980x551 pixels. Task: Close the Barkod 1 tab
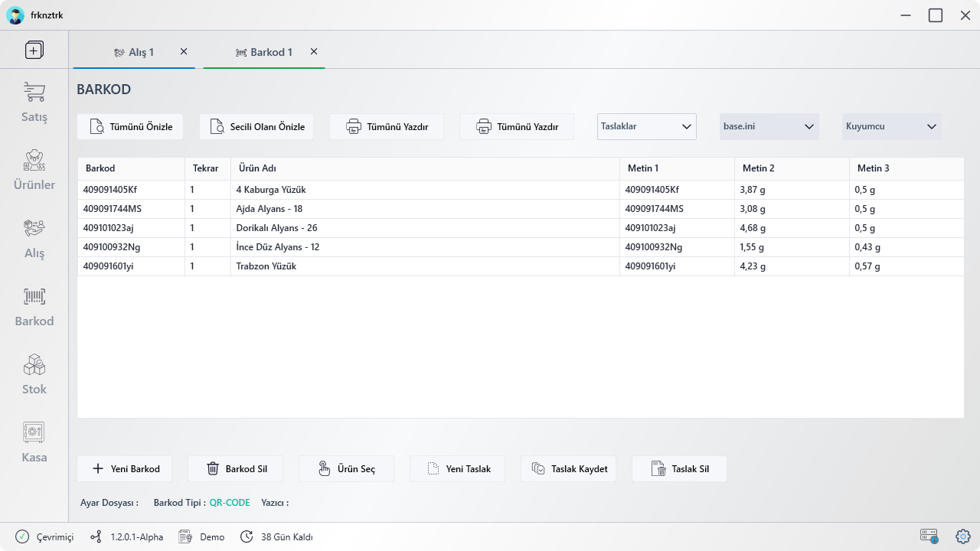[x=314, y=51]
